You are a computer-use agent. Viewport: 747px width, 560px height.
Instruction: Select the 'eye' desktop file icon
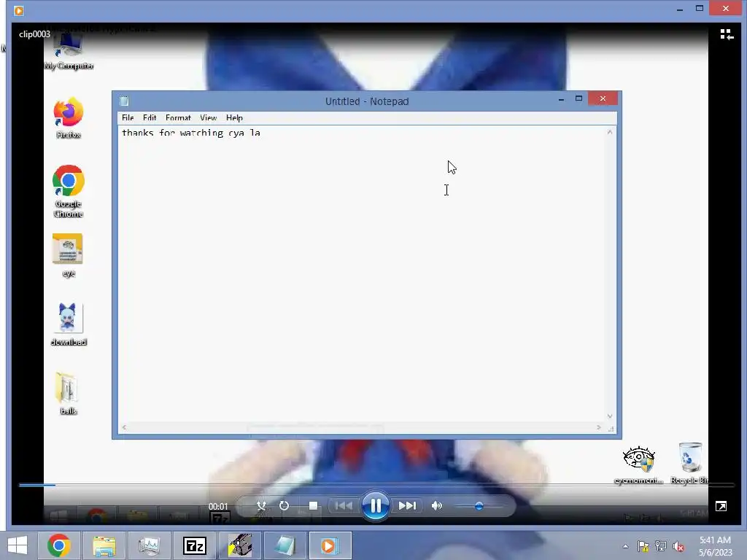click(68, 256)
